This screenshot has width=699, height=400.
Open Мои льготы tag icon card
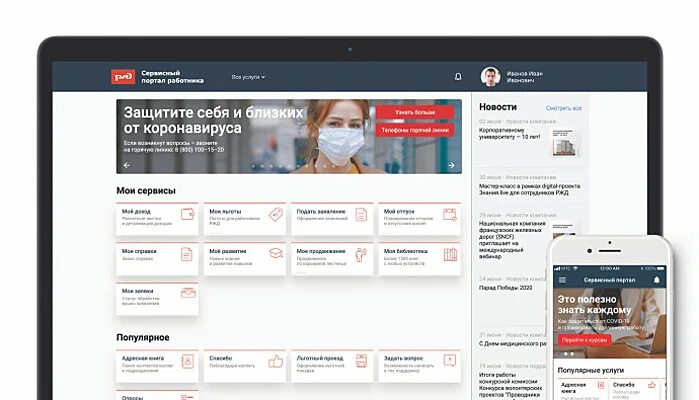[x=244, y=219]
